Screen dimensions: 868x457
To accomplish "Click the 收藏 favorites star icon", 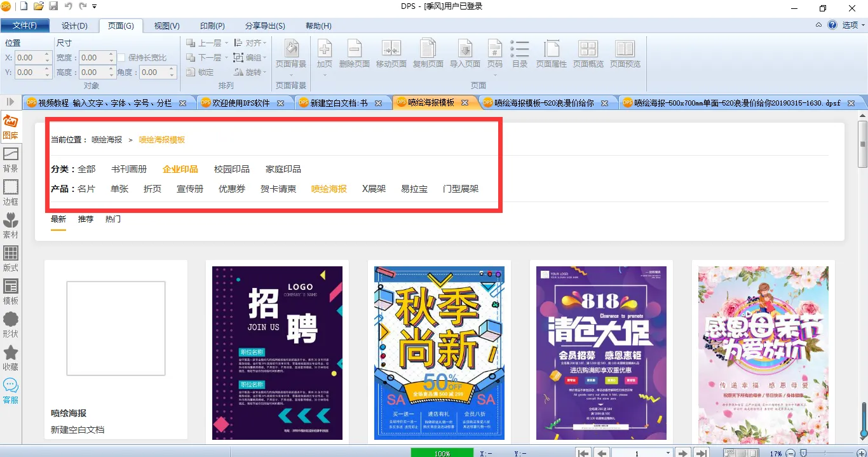I will tap(10, 357).
